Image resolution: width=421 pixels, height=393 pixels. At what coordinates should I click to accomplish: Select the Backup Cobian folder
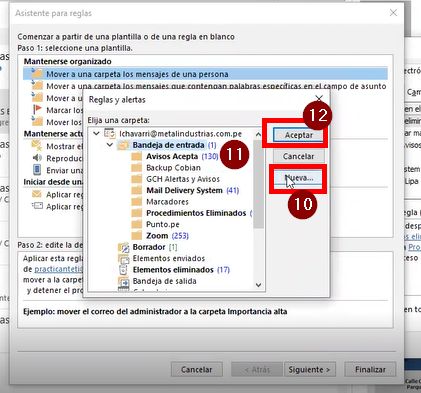(173, 168)
